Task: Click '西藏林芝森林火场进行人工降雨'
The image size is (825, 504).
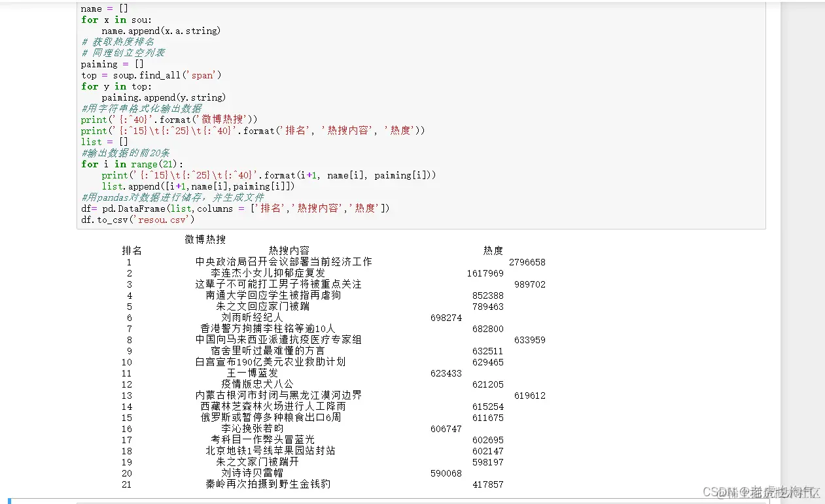Action: click(x=273, y=406)
